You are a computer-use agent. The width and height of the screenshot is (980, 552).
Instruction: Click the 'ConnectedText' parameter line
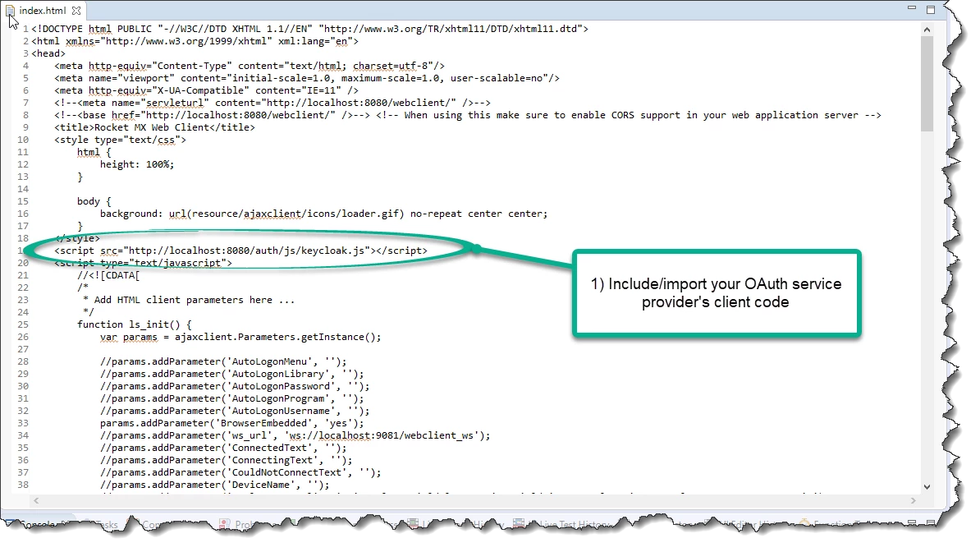[223, 448]
